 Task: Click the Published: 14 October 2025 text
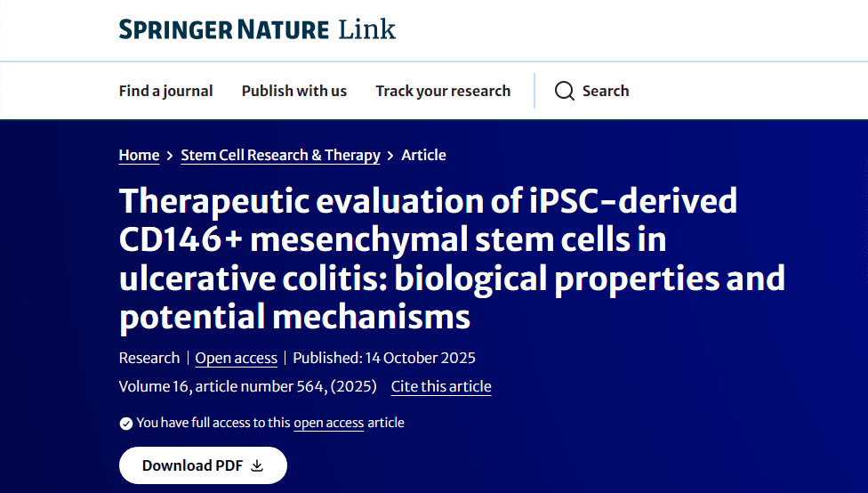pos(384,358)
